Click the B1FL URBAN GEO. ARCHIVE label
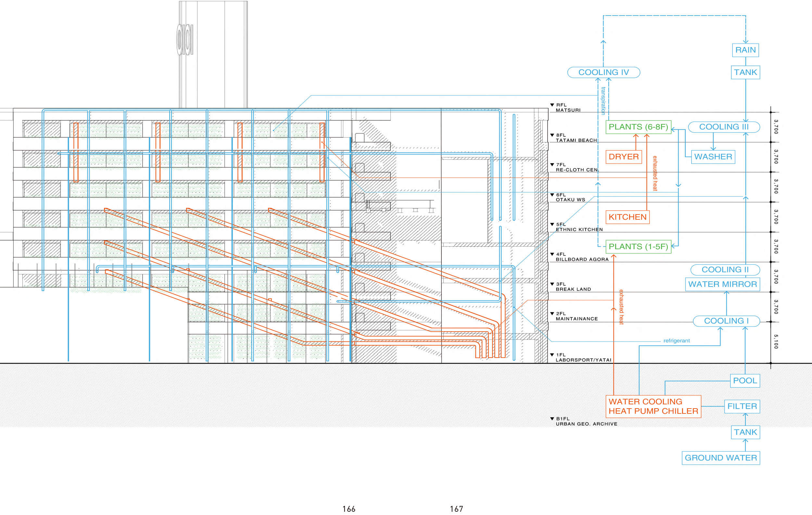 (x=584, y=421)
